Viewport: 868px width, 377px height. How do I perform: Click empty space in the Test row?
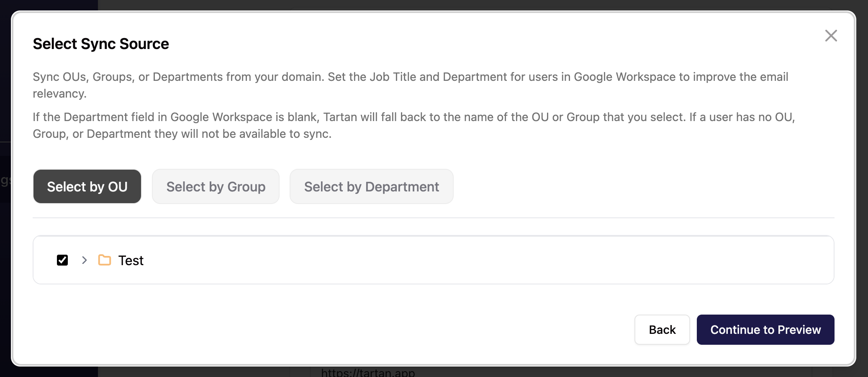(x=460, y=260)
